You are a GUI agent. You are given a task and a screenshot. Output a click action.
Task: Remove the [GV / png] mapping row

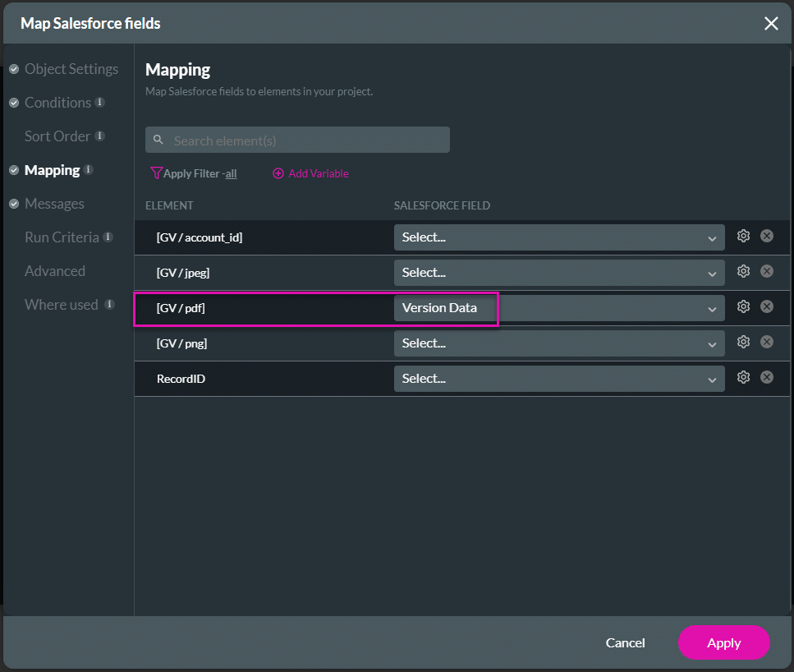(767, 342)
